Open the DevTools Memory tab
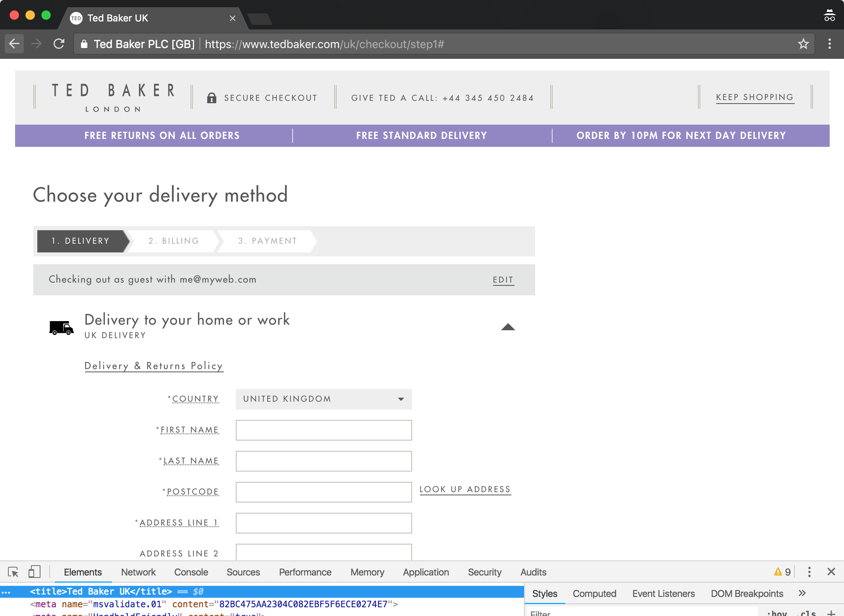 click(x=367, y=572)
